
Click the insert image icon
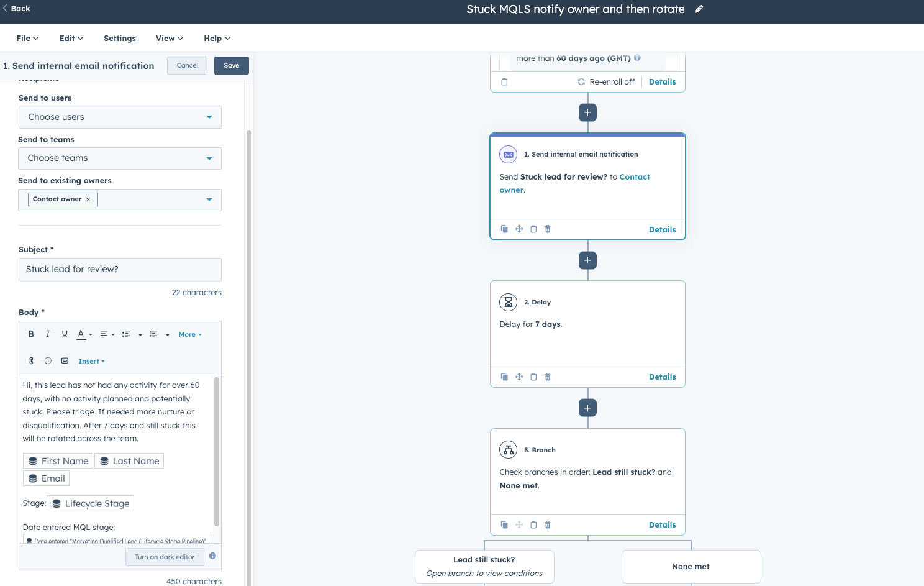65,361
